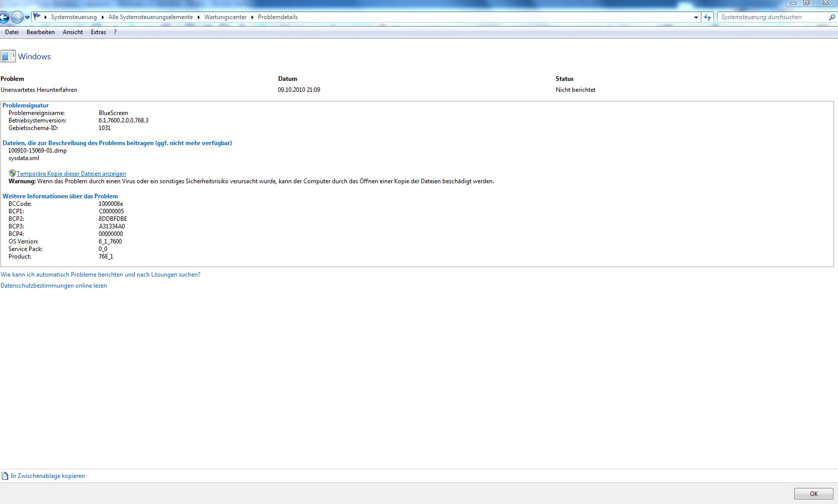Image resolution: width=838 pixels, height=504 pixels.
Task: Click the Problemsignatur section heading
Action: [x=26, y=105]
